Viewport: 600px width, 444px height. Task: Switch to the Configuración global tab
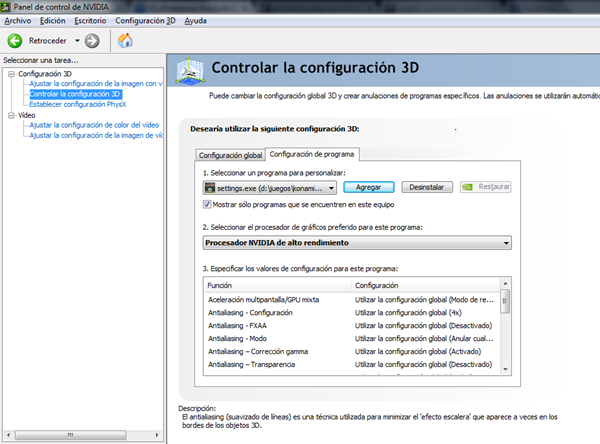coord(230,155)
